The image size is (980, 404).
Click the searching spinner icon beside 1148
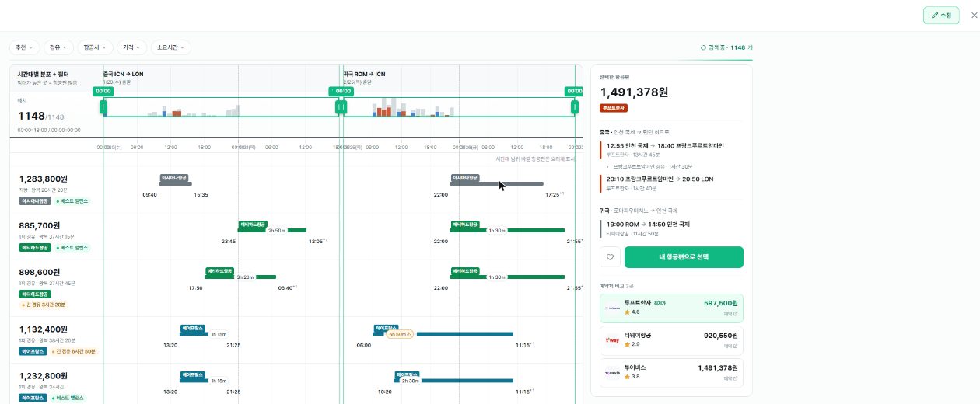703,47
